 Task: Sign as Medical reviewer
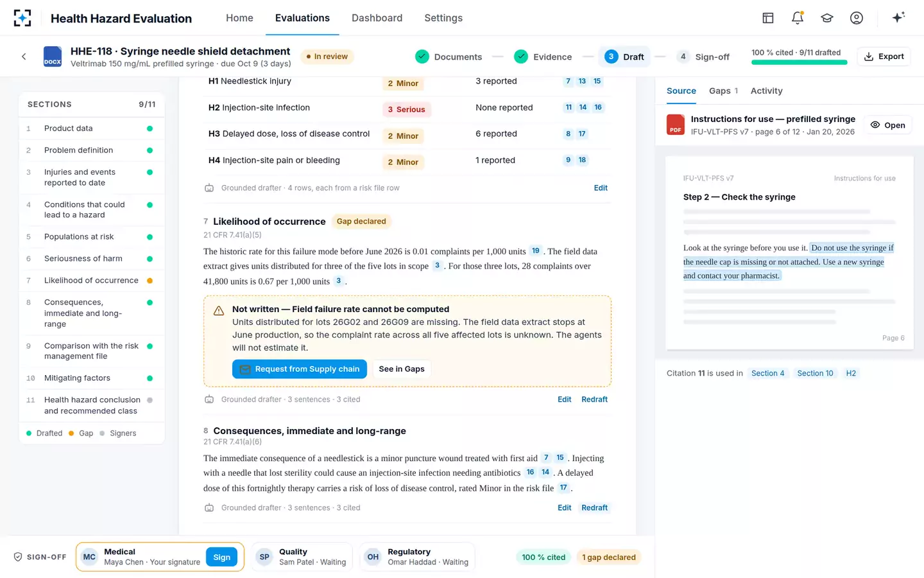point(221,557)
